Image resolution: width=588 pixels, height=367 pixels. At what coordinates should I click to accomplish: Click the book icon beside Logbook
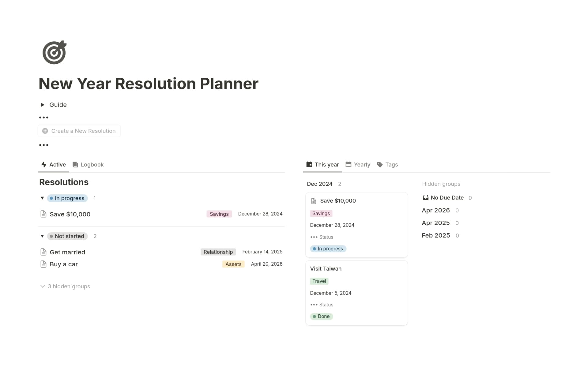pyautogui.click(x=75, y=165)
